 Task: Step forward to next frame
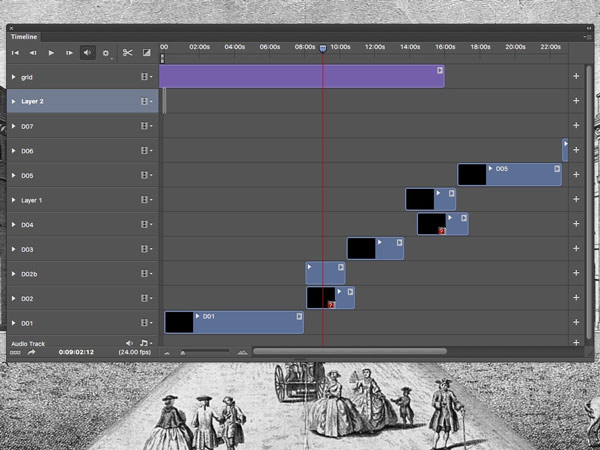[x=69, y=53]
